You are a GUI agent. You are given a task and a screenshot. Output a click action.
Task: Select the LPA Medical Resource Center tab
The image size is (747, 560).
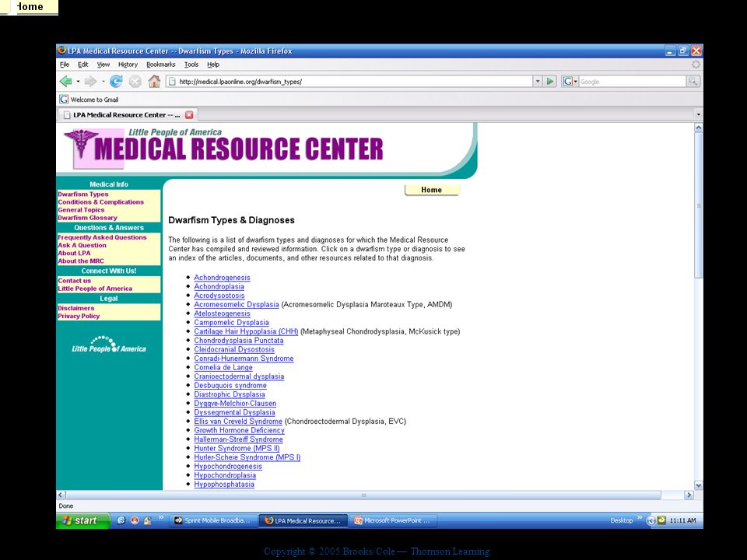(x=127, y=115)
